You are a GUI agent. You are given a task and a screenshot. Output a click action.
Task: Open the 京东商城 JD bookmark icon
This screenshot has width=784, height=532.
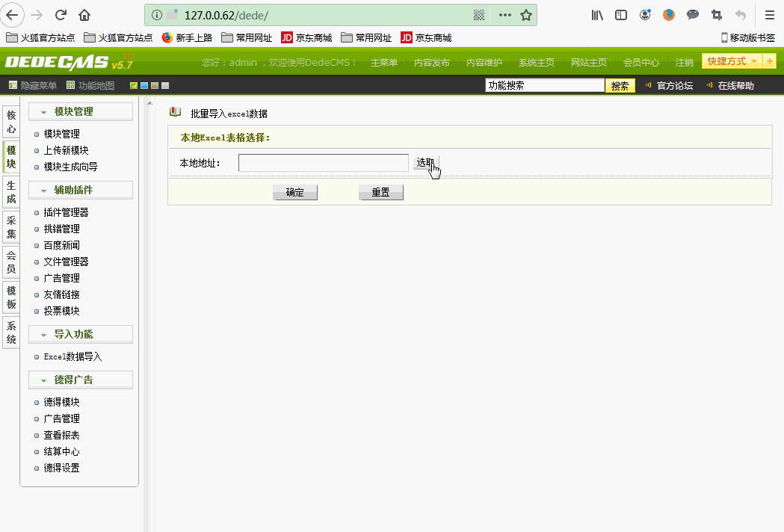pos(286,37)
